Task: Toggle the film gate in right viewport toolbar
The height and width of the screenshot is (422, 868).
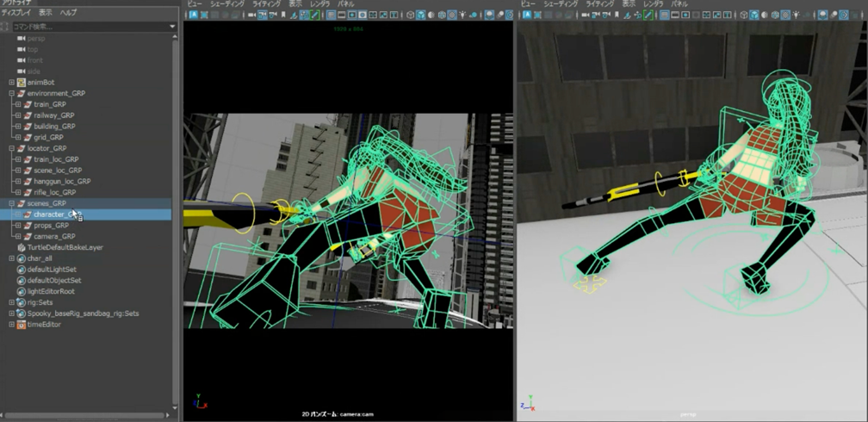Action: pos(675,15)
